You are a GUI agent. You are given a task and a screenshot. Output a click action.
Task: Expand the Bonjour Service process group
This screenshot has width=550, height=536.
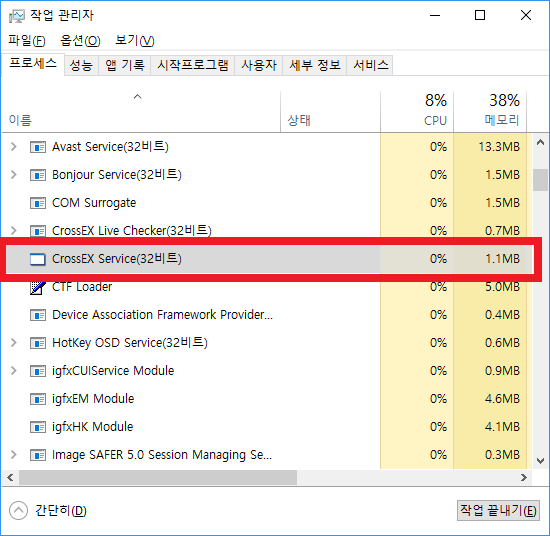point(14,175)
